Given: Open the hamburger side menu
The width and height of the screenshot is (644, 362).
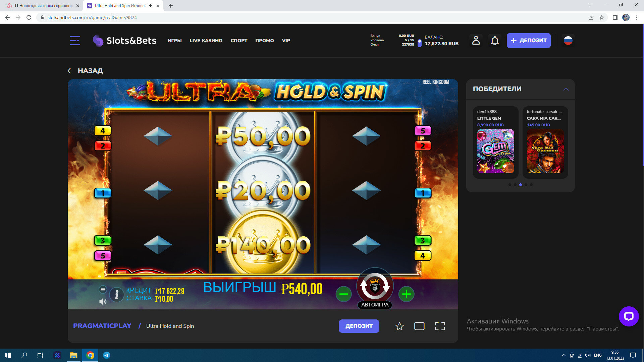Looking at the screenshot, I should [75, 41].
